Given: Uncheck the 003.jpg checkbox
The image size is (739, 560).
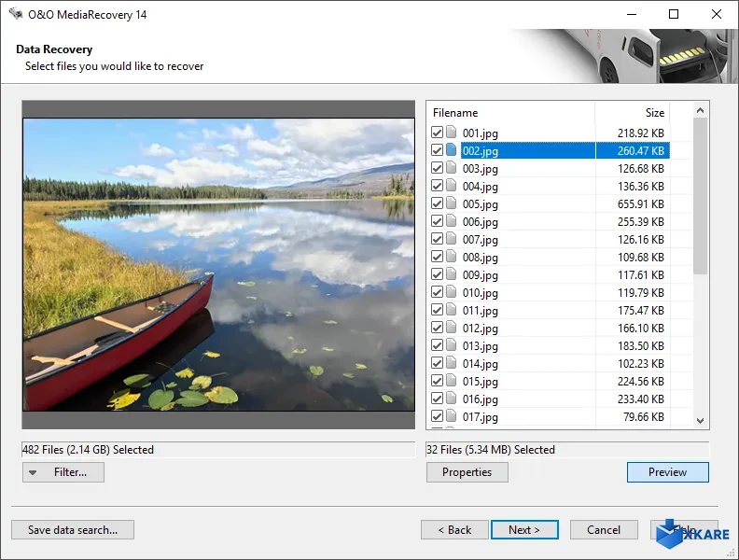Looking at the screenshot, I should [437, 169].
